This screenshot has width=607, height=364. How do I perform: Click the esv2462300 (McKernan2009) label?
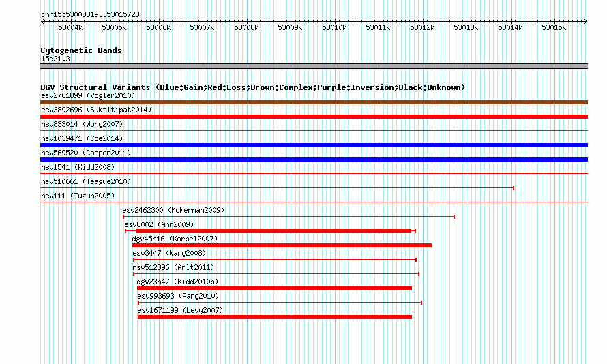point(173,210)
